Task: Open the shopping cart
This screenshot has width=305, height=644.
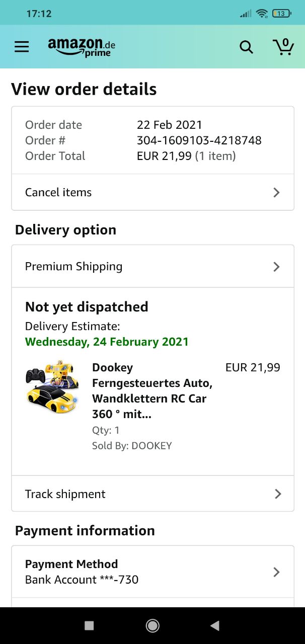Action: tap(283, 47)
